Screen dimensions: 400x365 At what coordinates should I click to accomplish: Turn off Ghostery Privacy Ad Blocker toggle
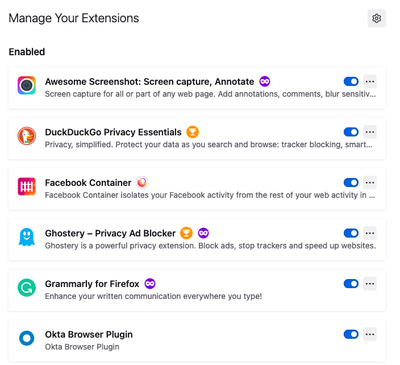[351, 233]
